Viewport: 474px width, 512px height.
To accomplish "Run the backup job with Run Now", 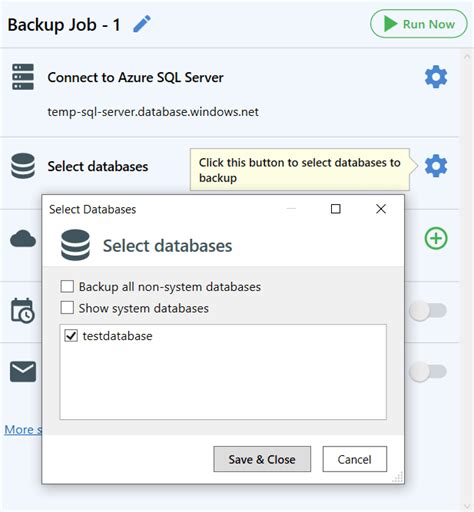I will pos(419,24).
